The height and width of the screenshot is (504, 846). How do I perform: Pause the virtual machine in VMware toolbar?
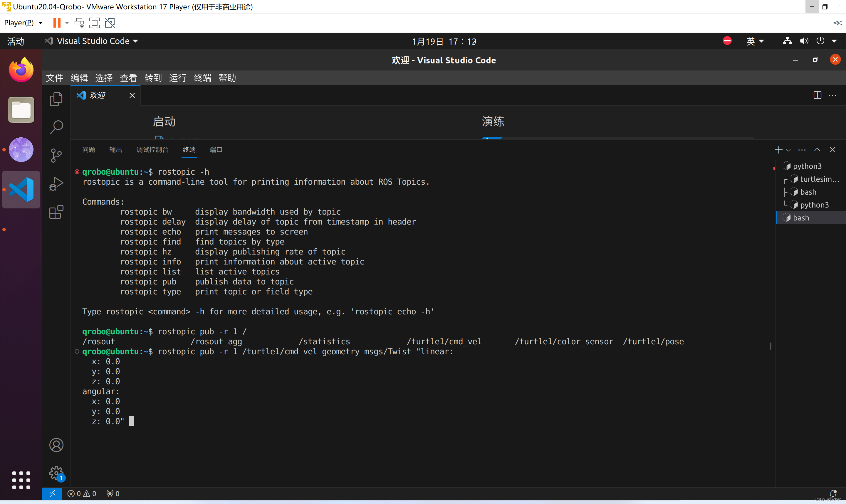(57, 23)
